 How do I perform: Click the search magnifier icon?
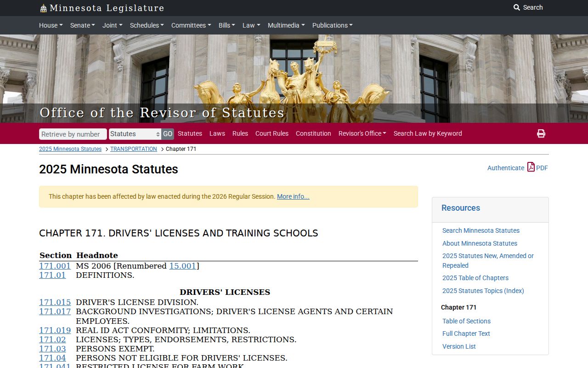pos(517,7)
